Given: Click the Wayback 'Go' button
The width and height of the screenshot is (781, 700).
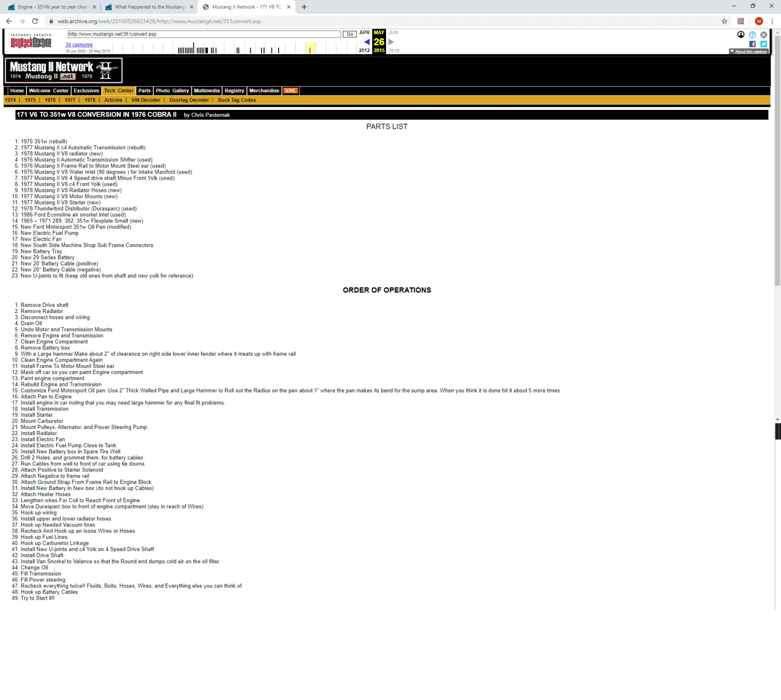Looking at the screenshot, I should tap(349, 34).
